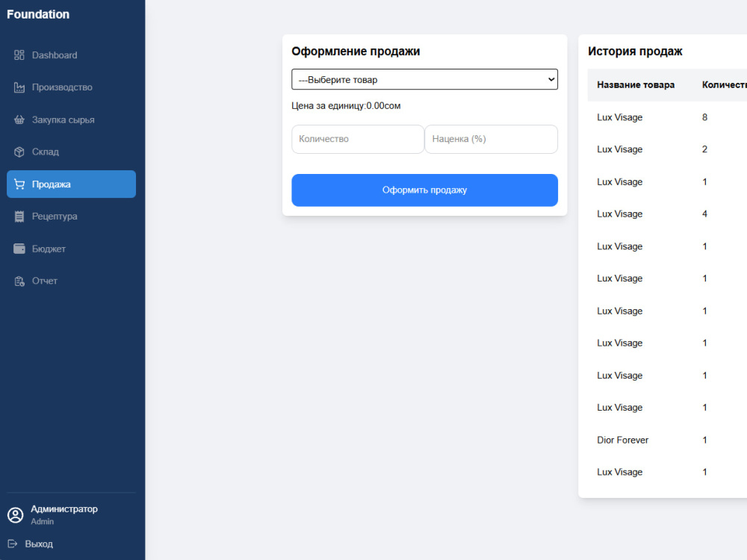Click the Выход logout link
747x560 pixels.
point(39,544)
